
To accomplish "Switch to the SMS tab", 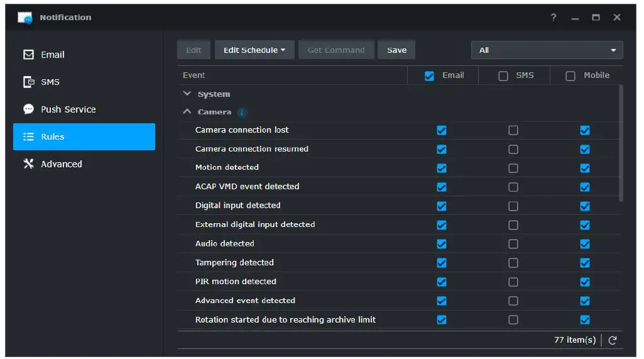I will 84,82.
